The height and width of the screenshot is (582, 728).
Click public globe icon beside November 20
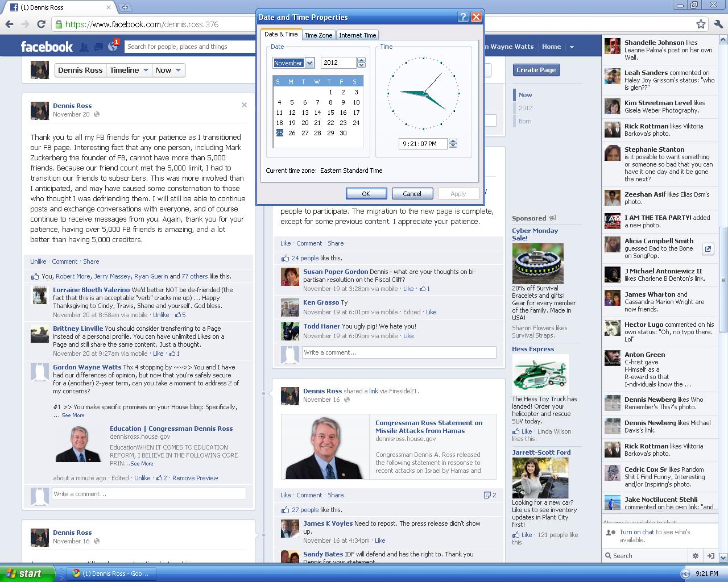click(x=96, y=114)
